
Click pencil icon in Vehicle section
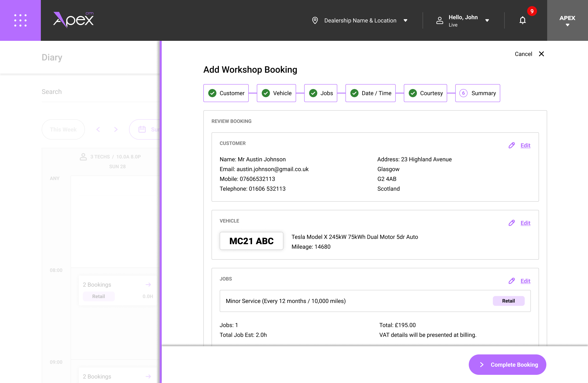tap(512, 223)
